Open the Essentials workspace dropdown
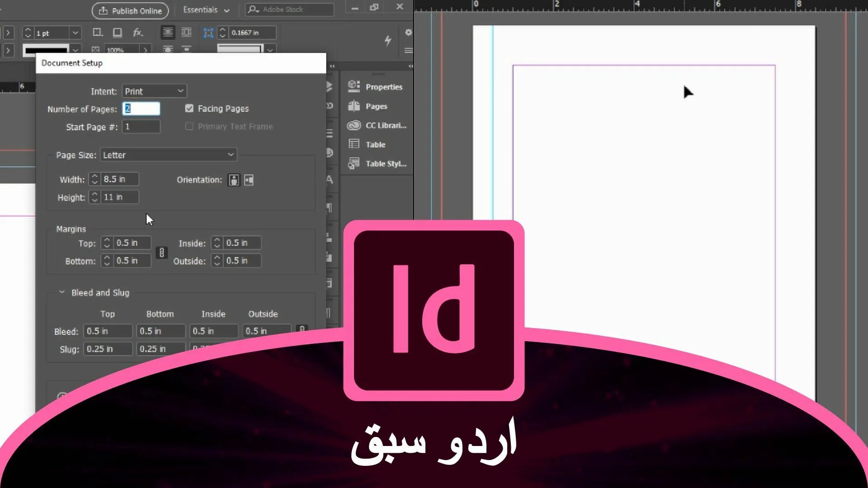The image size is (868, 488). coord(206,10)
